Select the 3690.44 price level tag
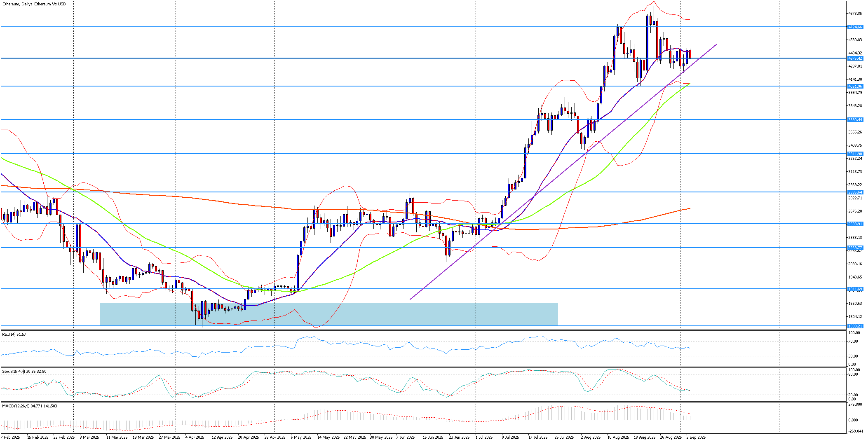Image resolution: width=868 pixels, height=442 pixels. (x=855, y=120)
